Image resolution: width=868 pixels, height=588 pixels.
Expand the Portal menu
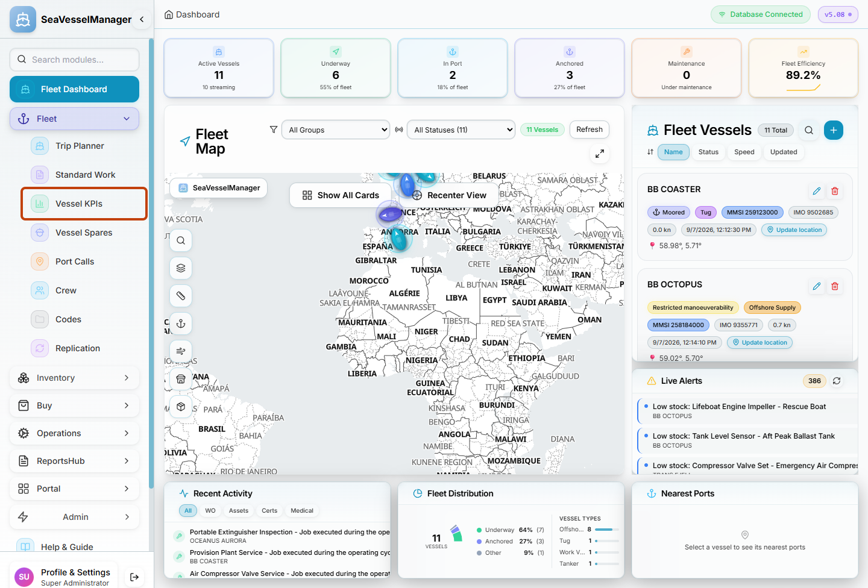coord(74,489)
